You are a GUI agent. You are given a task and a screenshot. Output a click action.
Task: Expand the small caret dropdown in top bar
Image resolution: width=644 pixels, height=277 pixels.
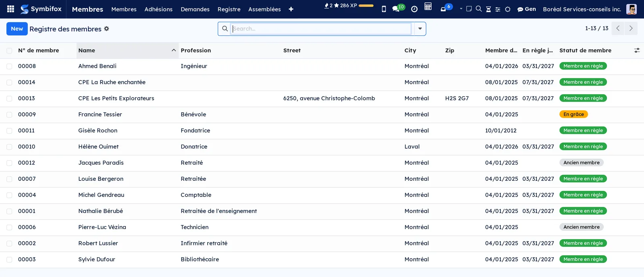(x=461, y=9)
